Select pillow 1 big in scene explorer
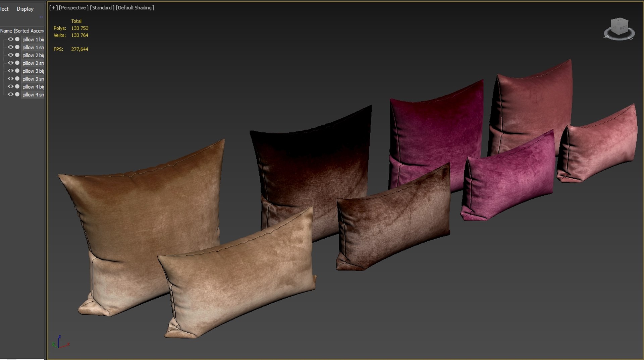The image size is (644, 360). tap(33, 40)
